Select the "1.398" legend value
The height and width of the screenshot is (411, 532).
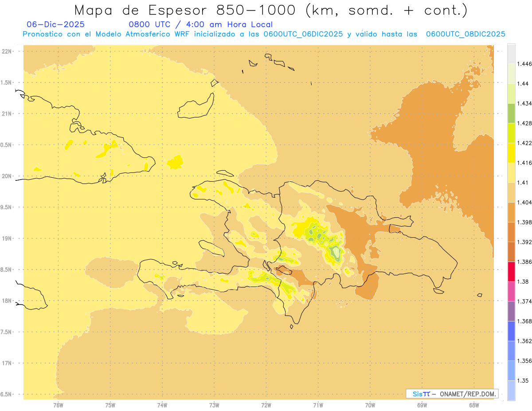click(x=524, y=222)
